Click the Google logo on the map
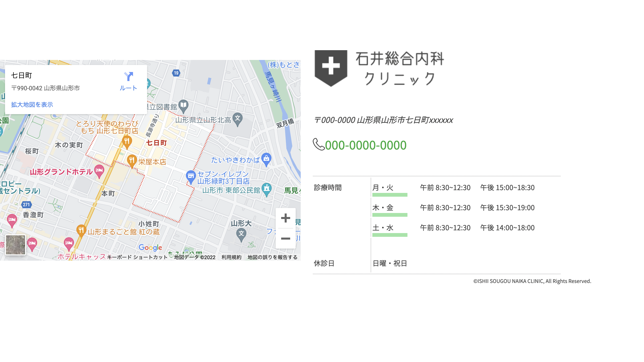 pyautogui.click(x=151, y=248)
